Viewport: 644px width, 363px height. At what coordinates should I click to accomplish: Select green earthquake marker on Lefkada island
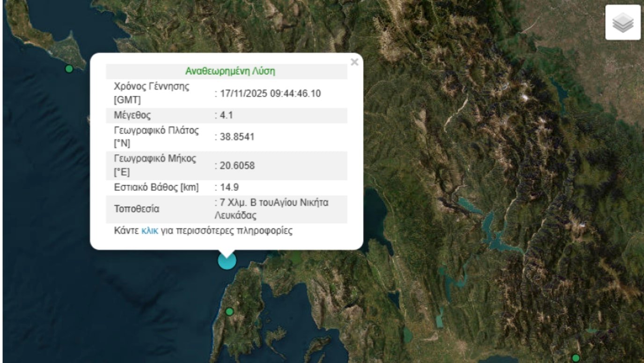pyautogui.click(x=229, y=312)
